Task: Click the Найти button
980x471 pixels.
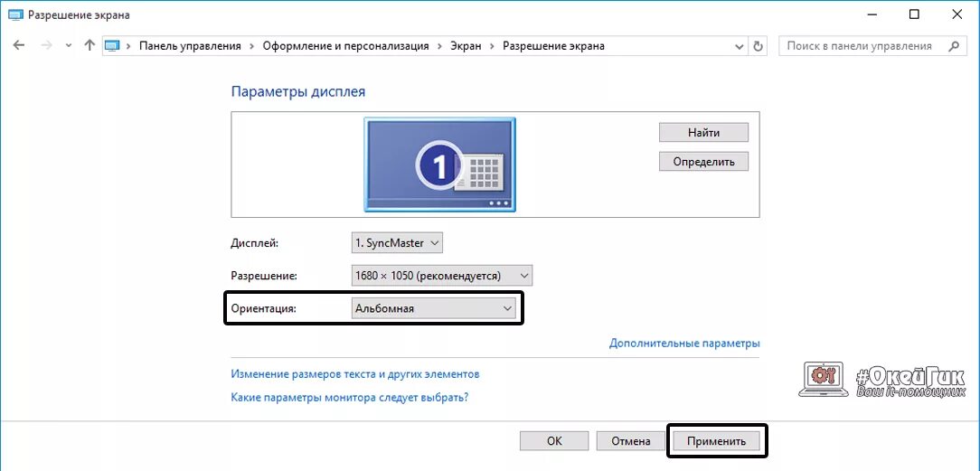Action: [x=703, y=132]
